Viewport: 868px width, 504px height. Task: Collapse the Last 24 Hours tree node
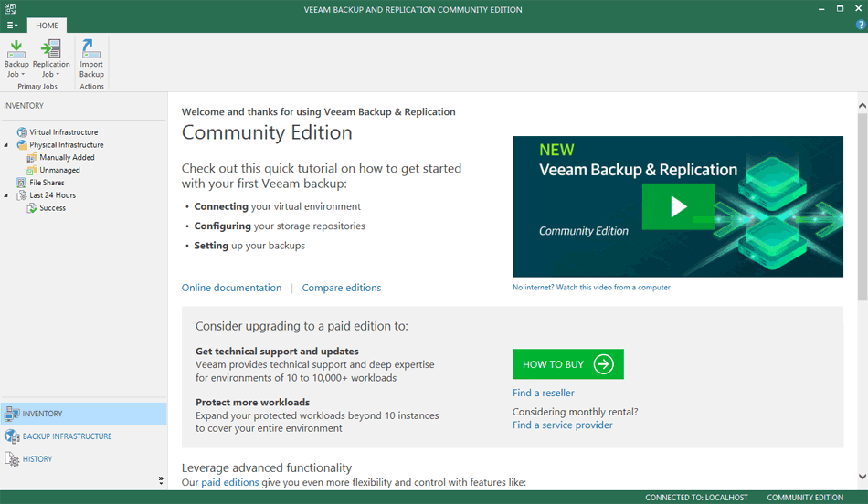6,195
